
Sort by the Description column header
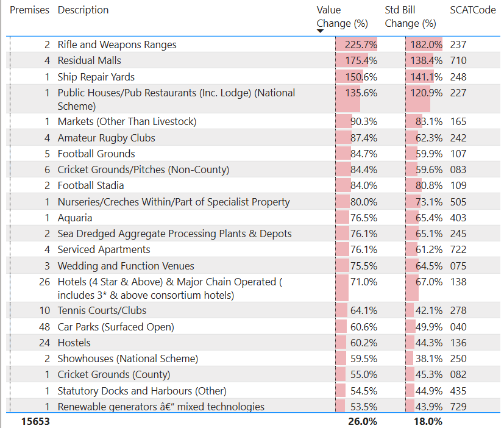(x=83, y=10)
